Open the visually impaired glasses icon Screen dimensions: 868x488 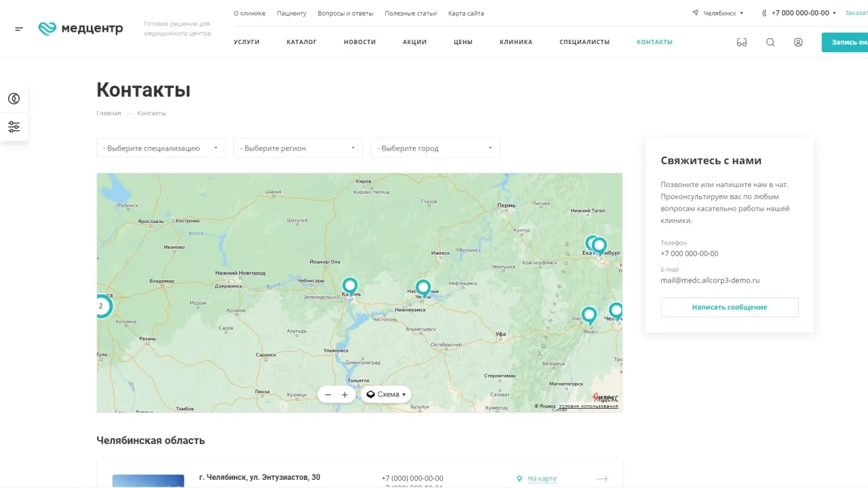point(742,42)
